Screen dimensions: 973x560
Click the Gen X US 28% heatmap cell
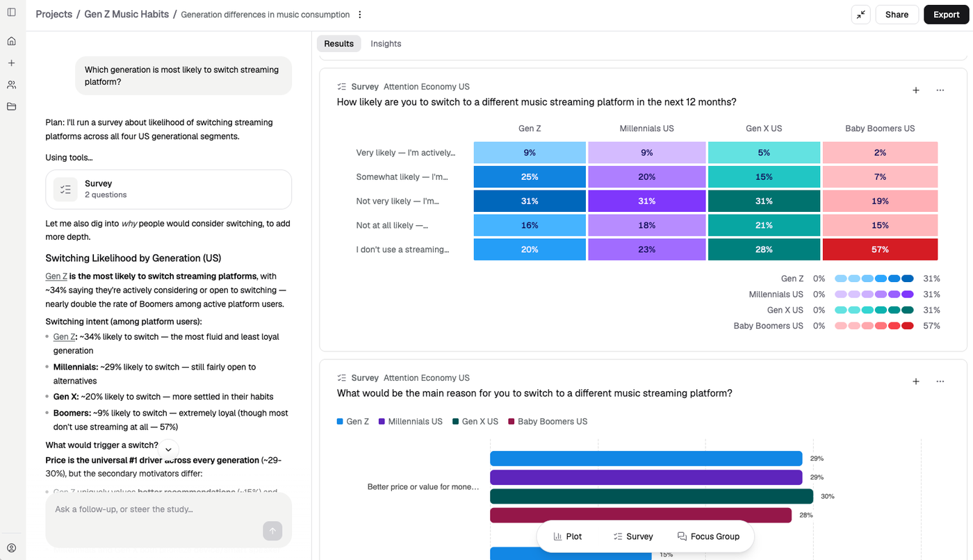pos(764,249)
